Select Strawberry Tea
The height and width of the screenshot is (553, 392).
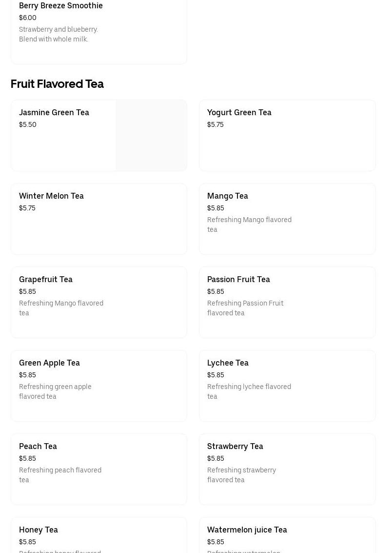click(x=287, y=470)
